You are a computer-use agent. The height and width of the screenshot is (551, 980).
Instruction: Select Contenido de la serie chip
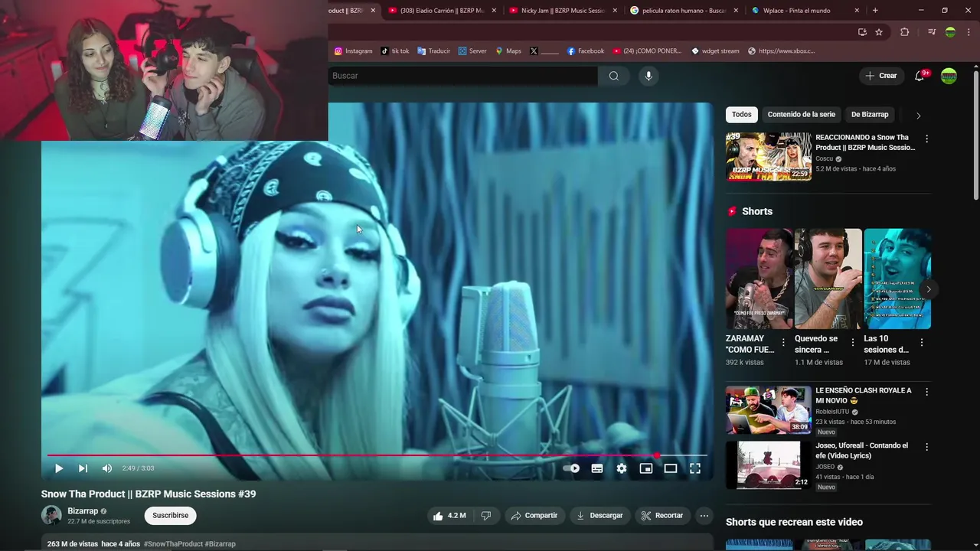801,115
